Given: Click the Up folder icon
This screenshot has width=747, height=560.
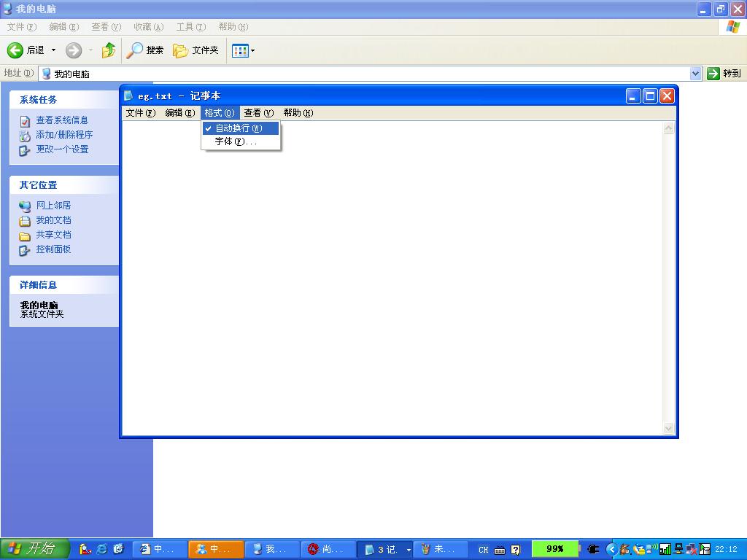Looking at the screenshot, I should (x=108, y=50).
